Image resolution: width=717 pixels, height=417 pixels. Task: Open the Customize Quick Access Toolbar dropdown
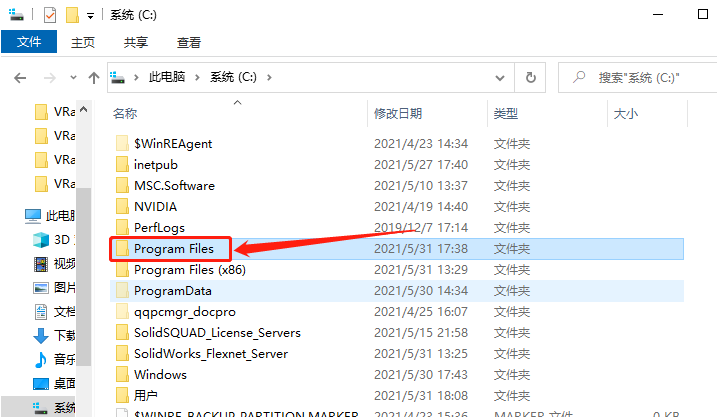(91, 16)
